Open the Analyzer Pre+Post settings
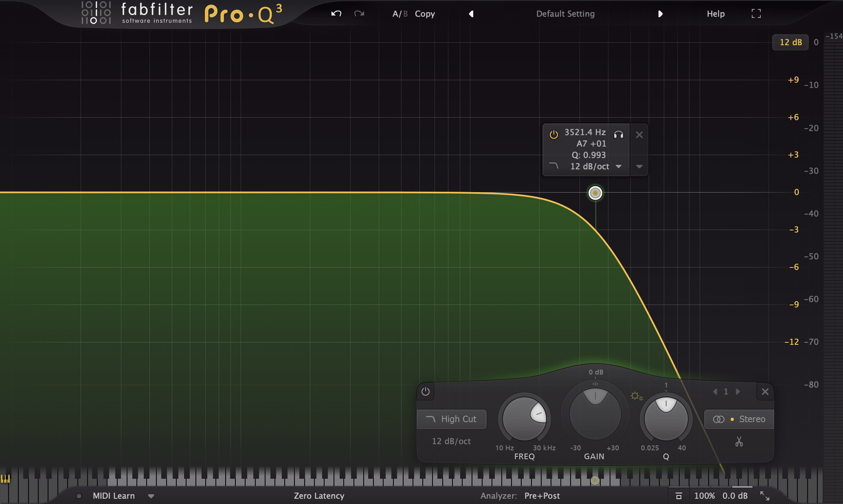843x504 pixels. 542,496
